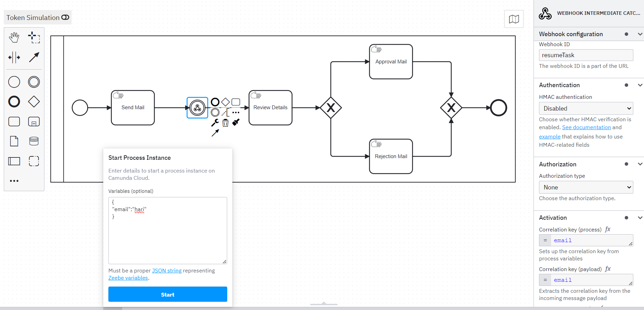The width and height of the screenshot is (644, 310).
Task: Pick the gateway shape from the palette
Action: click(34, 101)
